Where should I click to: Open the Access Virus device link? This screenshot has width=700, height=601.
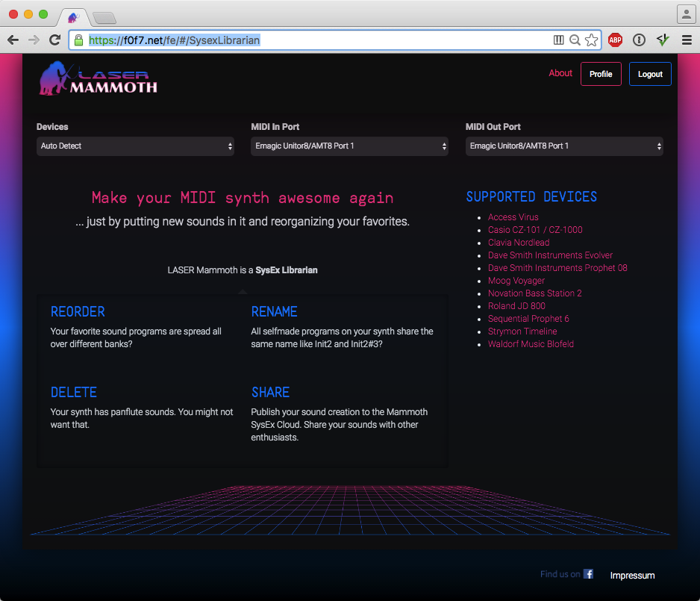(513, 217)
